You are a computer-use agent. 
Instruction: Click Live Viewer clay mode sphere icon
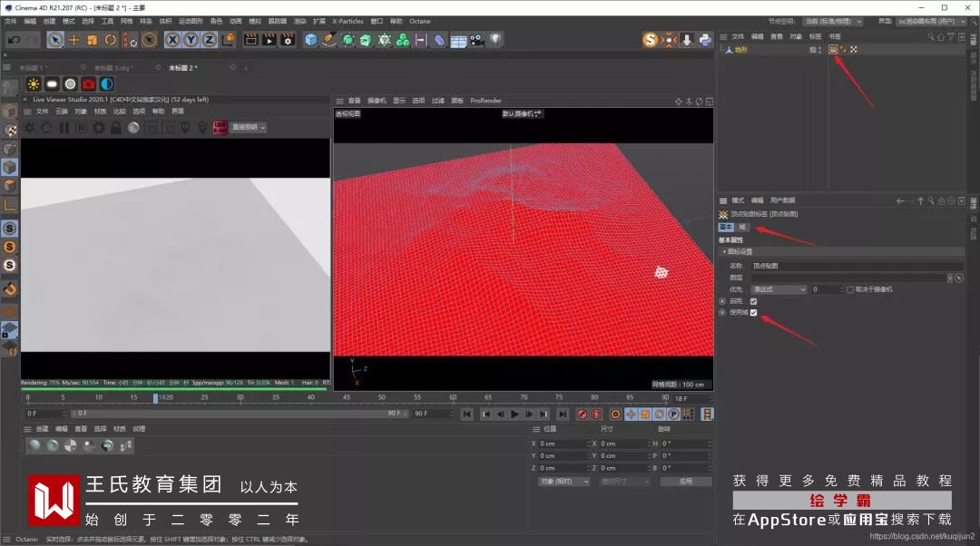click(x=133, y=128)
